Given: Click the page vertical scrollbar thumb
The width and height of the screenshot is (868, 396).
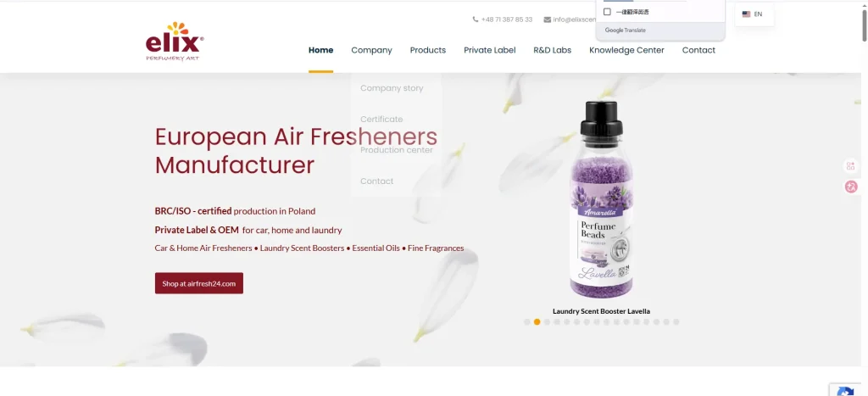Looking at the screenshot, I should (x=864, y=23).
